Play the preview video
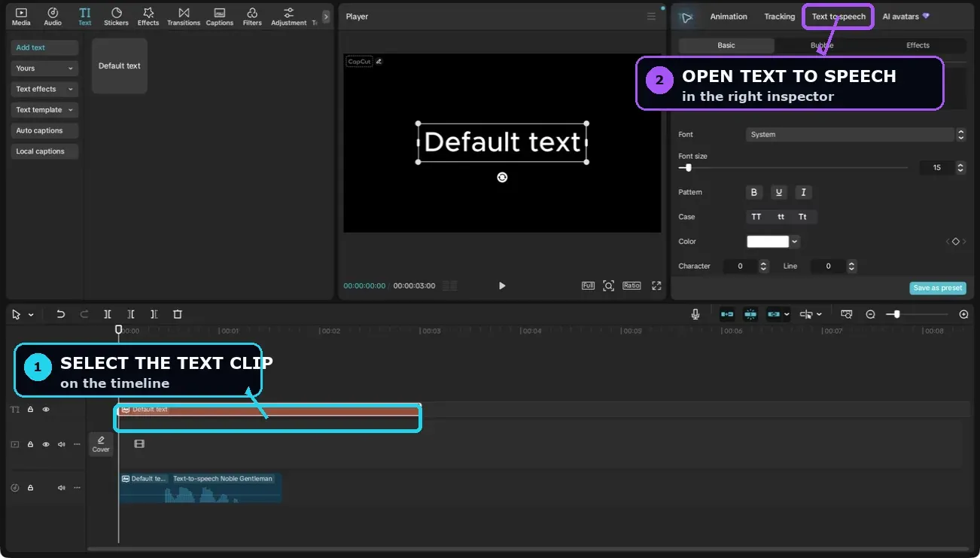 502,285
